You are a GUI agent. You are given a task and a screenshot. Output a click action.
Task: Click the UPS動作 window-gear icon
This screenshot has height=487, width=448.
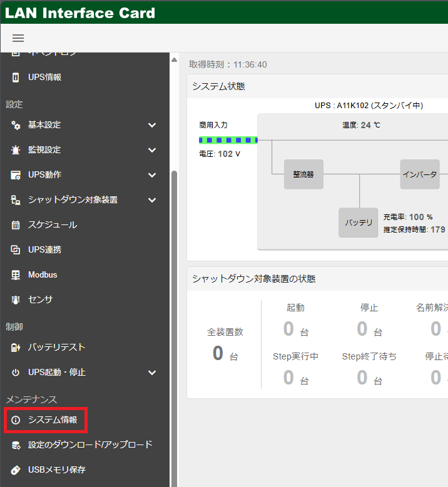16,175
